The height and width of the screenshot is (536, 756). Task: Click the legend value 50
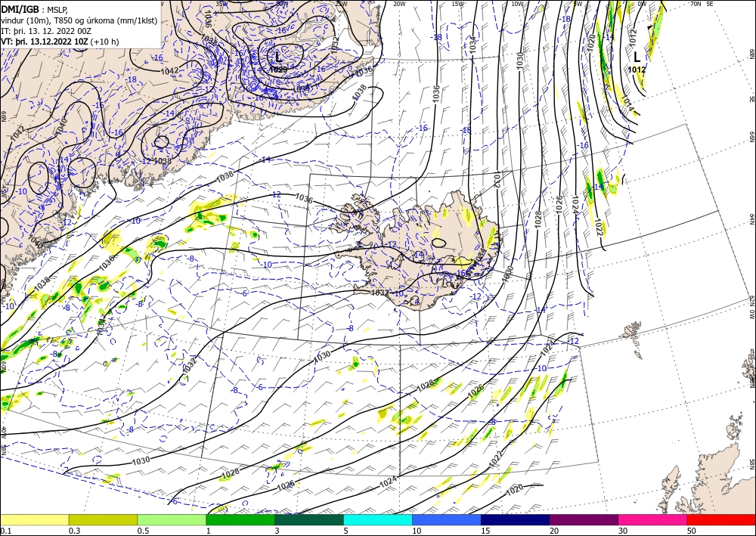click(x=692, y=531)
